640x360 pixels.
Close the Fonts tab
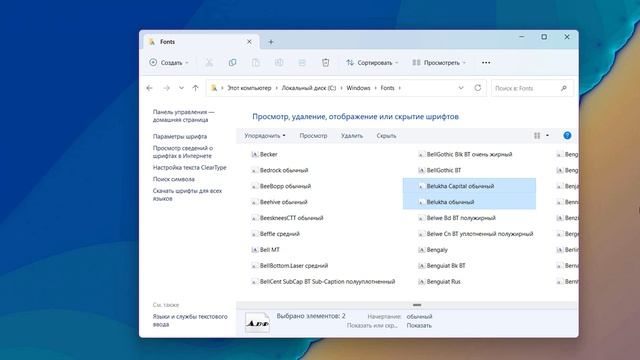pos(249,42)
